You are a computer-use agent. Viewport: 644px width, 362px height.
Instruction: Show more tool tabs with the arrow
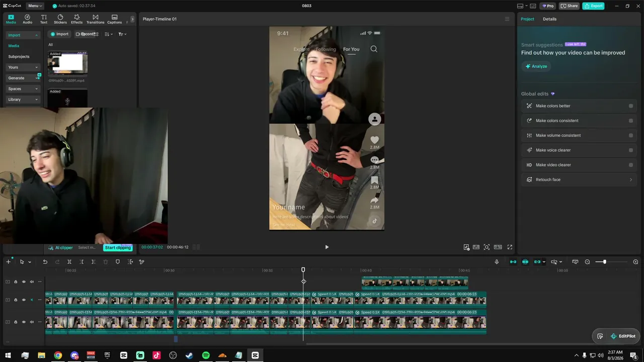(x=132, y=19)
